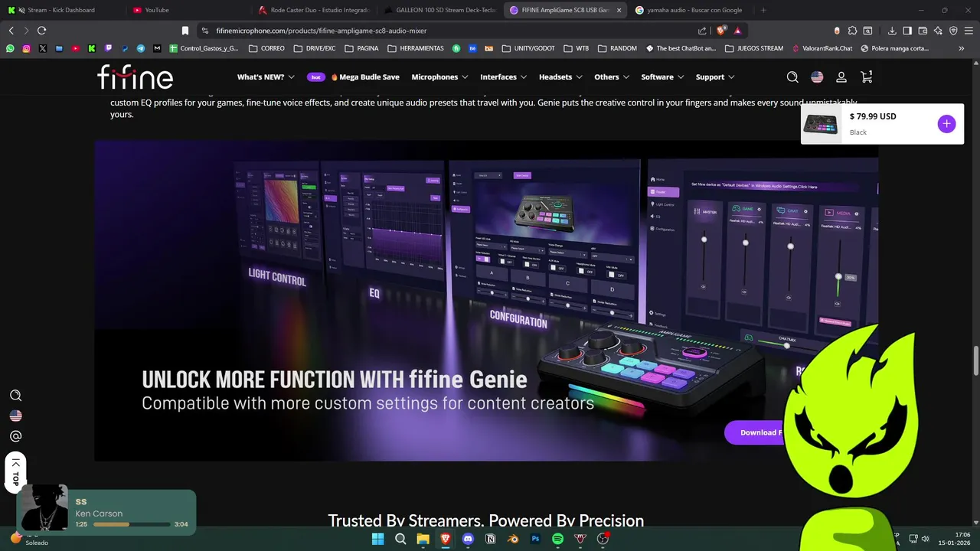Viewport: 980px width, 551px height.
Task: Click the album art in music widget
Action: coord(44,507)
